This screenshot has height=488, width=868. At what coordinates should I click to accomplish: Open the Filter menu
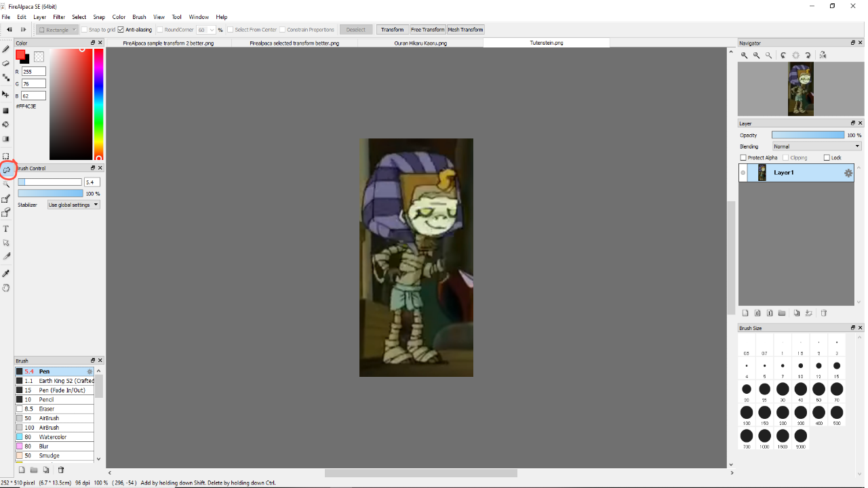click(x=59, y=17)
